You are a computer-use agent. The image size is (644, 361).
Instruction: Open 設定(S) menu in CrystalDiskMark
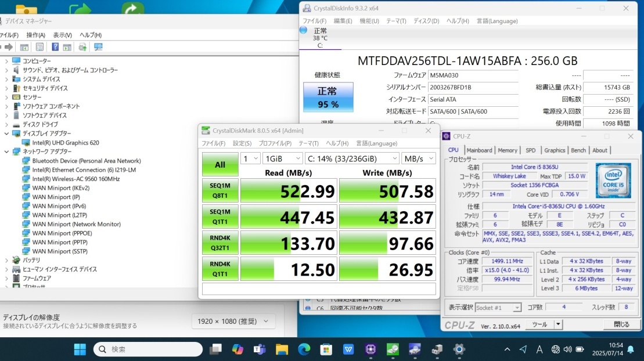[242, 143]
